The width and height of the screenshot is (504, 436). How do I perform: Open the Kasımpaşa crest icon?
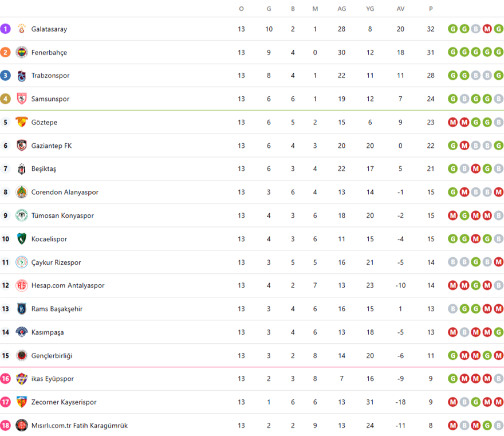[22, 332]
